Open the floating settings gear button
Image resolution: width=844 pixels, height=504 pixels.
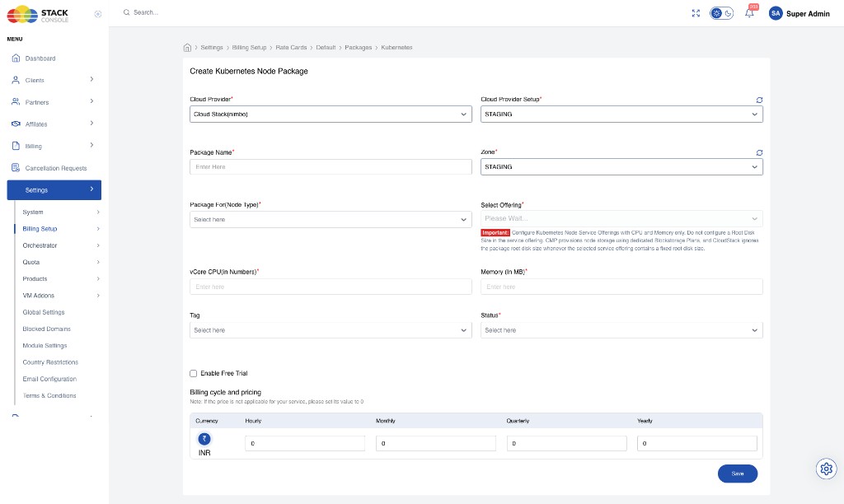[826, 469]
